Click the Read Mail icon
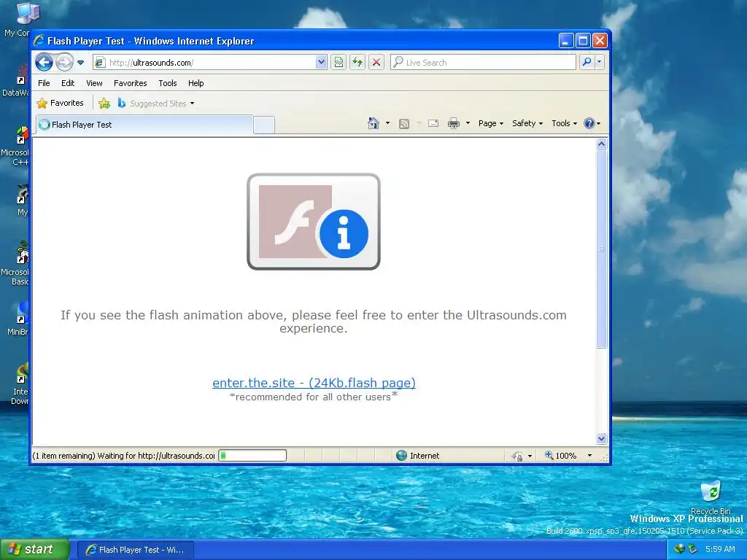The width and height of the screenshot is (747, 560). click(433, 123)
